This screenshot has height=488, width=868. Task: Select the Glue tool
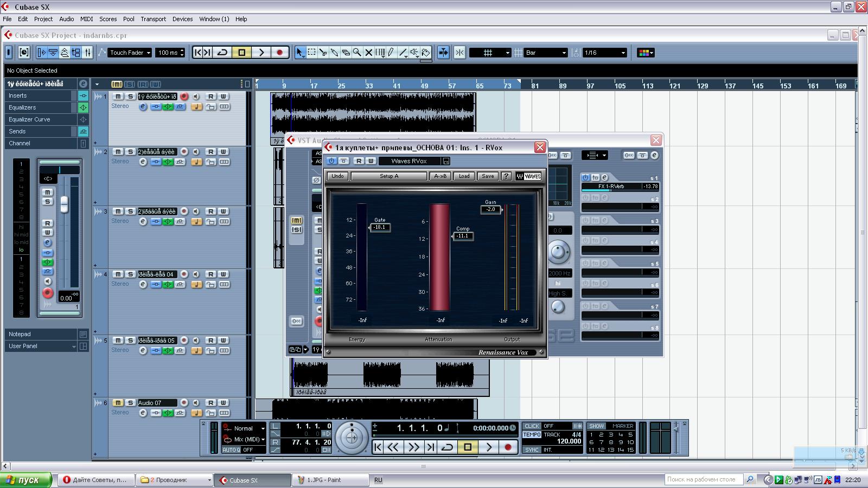[335, 53]
